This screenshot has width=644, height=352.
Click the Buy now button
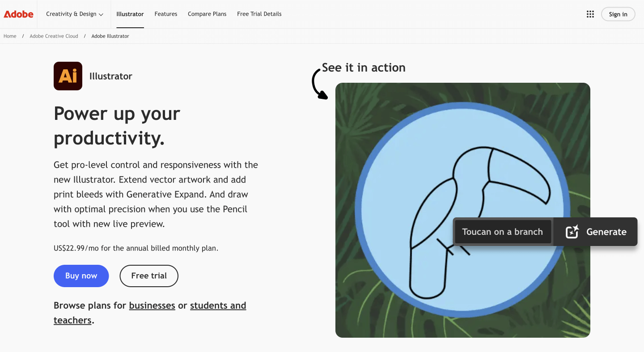(81, 276)
